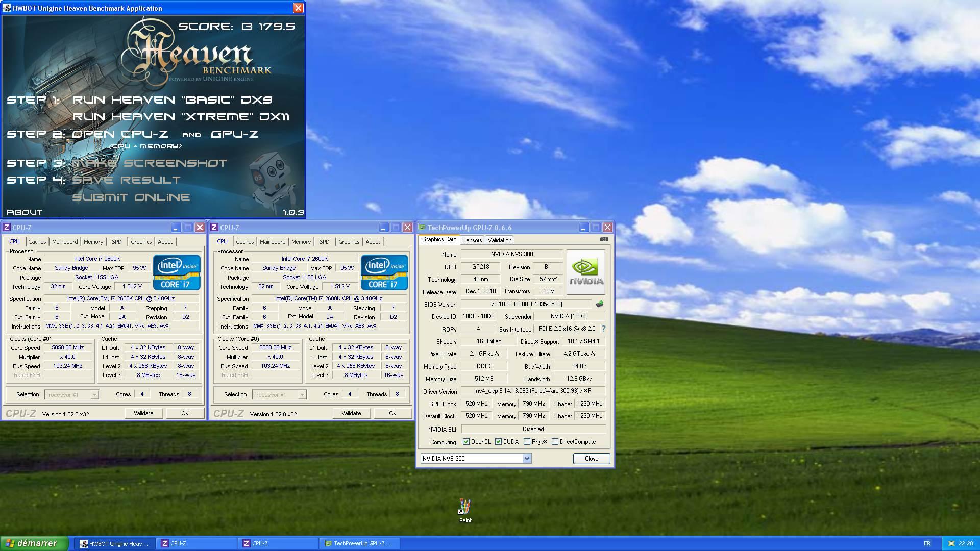This screenshot has height=551, width=980.
Task: Click the GPU-Z screenshot camera icon
Action: [604, 239]
